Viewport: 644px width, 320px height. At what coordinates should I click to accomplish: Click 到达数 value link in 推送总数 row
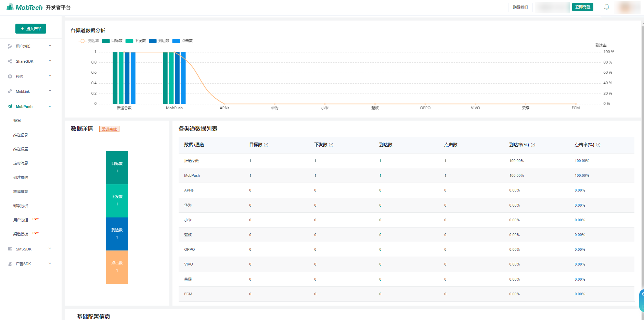tap(380, 161)
